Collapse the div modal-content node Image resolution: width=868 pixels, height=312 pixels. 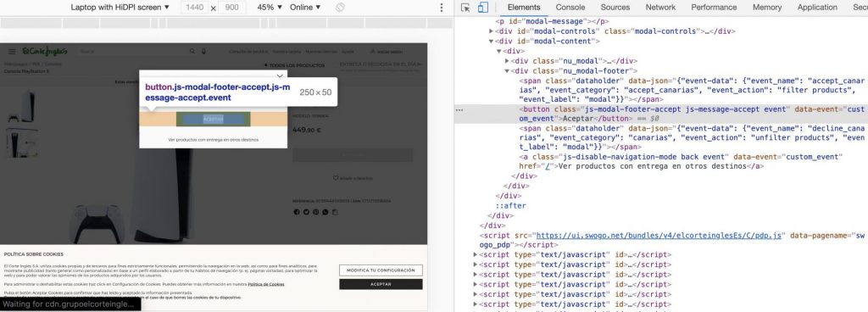click(x=491, y=42)
